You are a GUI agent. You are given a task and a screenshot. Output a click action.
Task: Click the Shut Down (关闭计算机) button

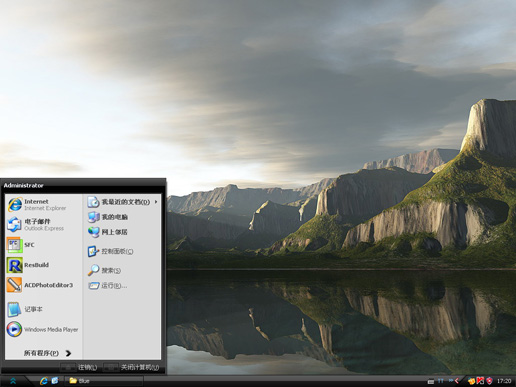132,367
